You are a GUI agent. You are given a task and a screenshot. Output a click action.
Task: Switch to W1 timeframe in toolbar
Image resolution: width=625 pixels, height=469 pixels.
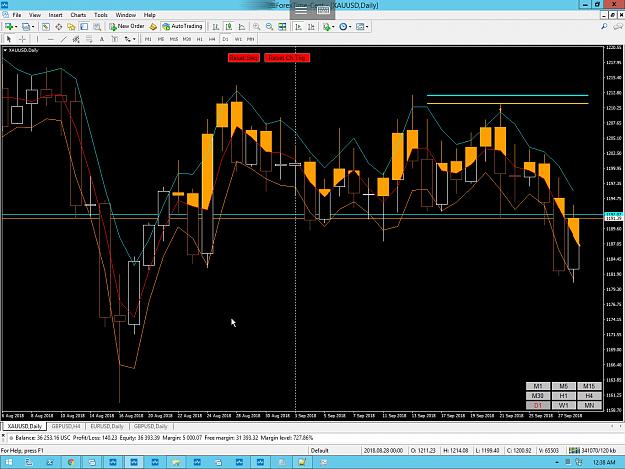coord(238,39)
